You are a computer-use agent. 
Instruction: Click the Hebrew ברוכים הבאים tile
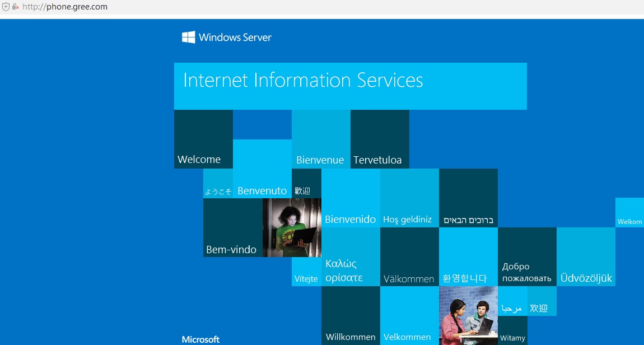coord(468,198)
